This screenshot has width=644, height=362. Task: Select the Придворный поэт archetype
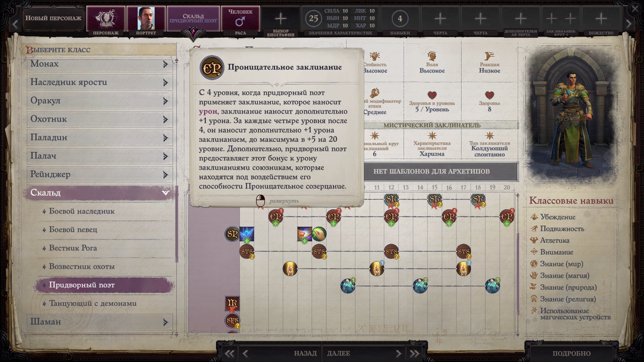104,285
